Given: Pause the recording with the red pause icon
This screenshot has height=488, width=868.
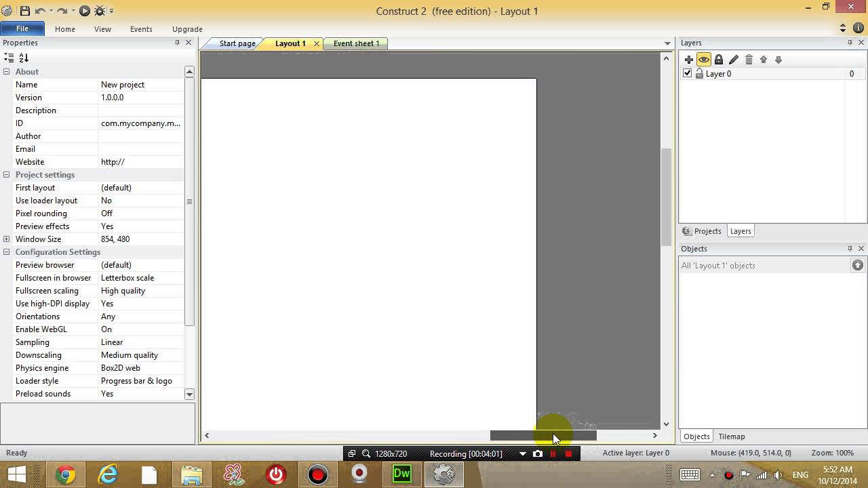Looking at the screenshot, I should point(553,453).
